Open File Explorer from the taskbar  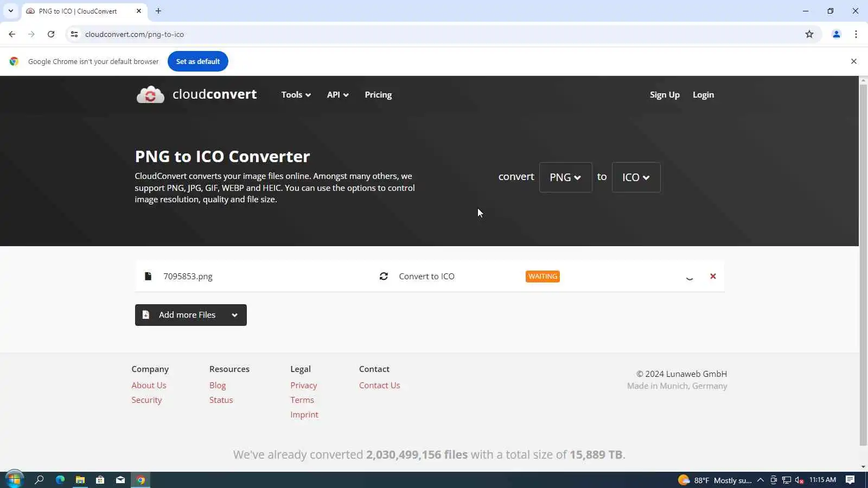(80, 480)
